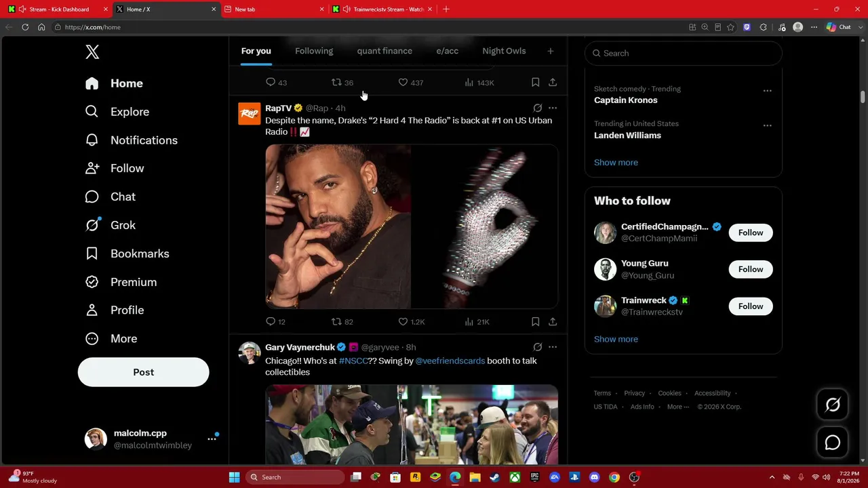Ask Grok about Gary Vaynerchuk's post

[537, 347]
